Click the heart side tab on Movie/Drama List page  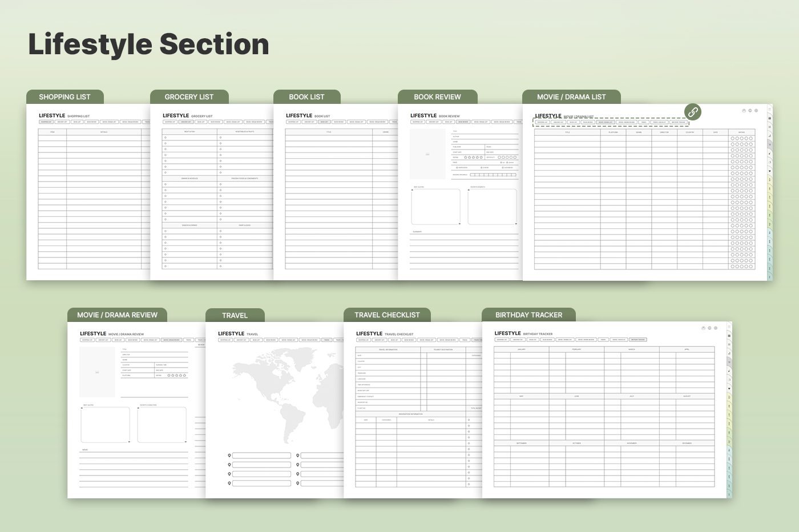770,171
